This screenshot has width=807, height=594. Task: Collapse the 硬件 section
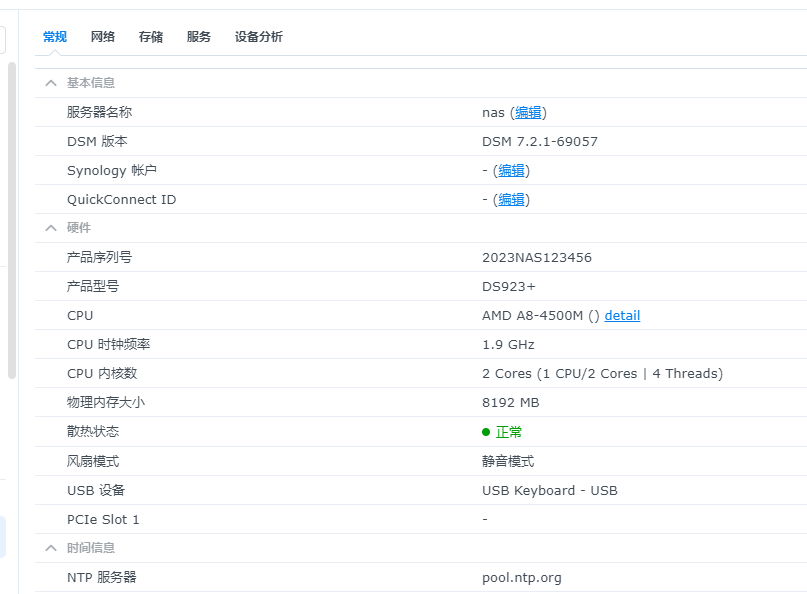(x=50, y=227)
